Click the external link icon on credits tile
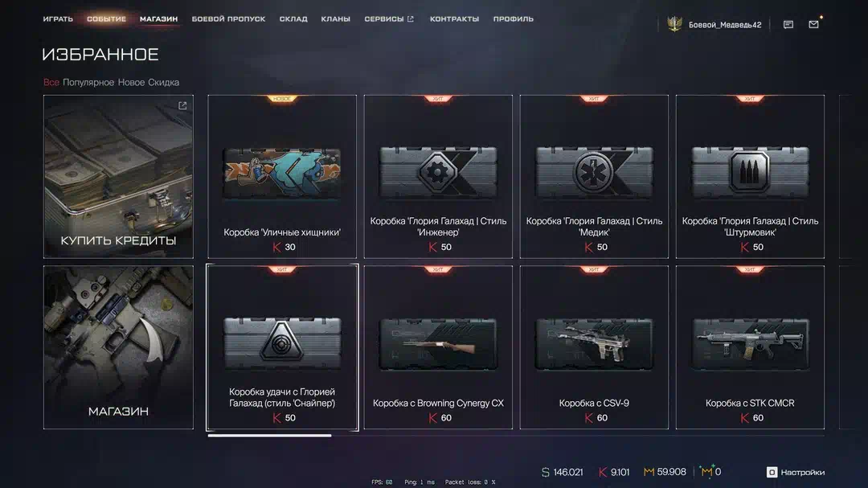Viewport: 868px width, 488px height. click(182, 105)
